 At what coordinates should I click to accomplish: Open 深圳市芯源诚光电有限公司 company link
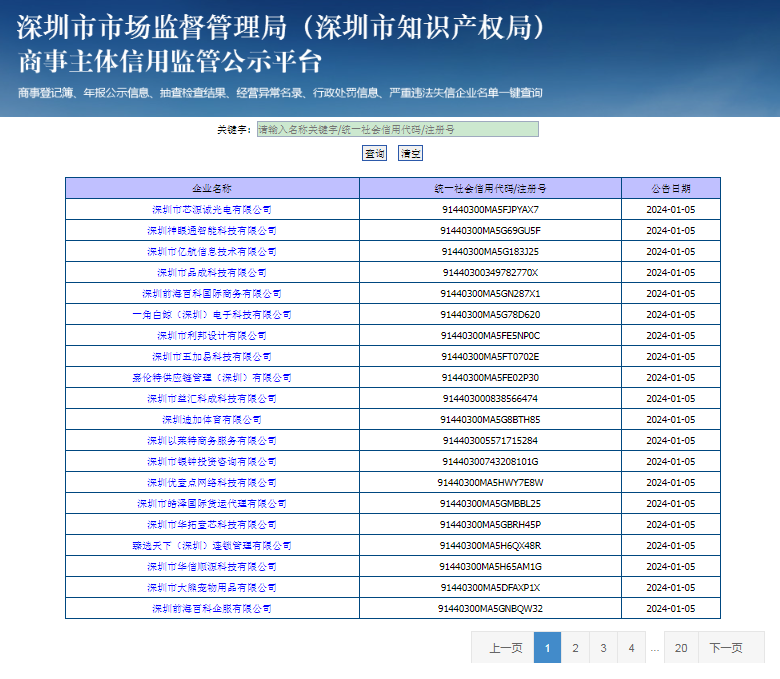[x=212, y=209]
